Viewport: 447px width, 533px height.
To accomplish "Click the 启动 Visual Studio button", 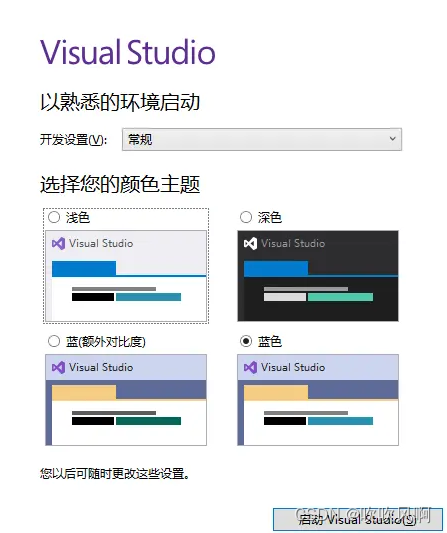I will click(x=358, y=519).
